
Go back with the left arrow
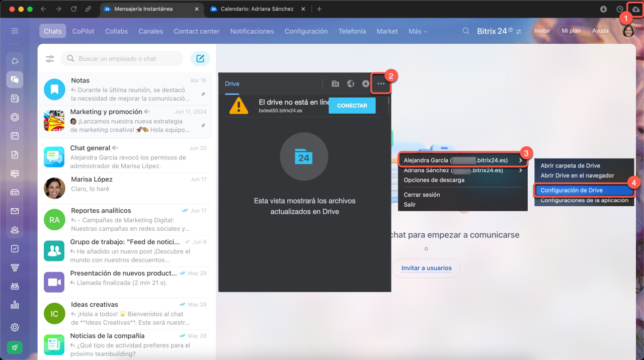click(x=43, y=9)
